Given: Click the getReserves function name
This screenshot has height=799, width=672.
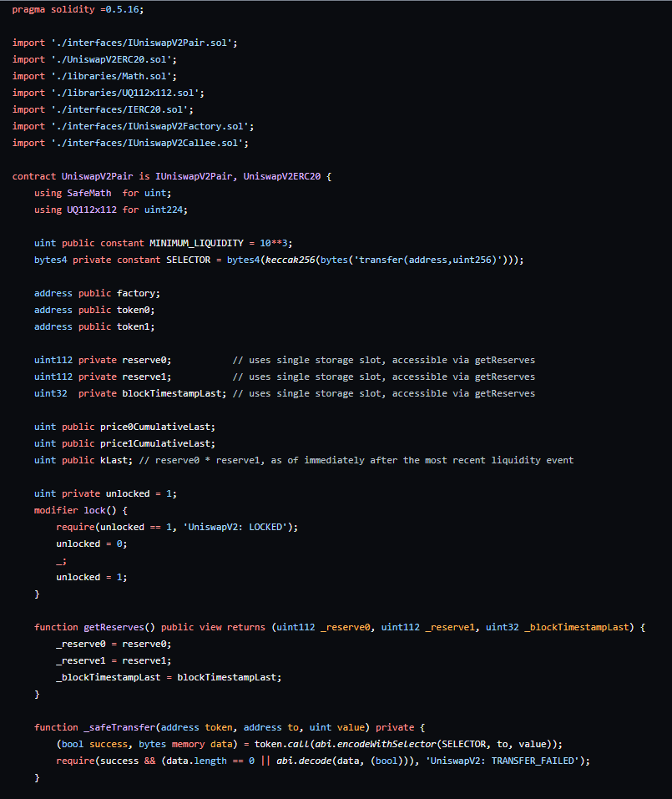Looking at the screenshot, I should (x=114, y=627).
